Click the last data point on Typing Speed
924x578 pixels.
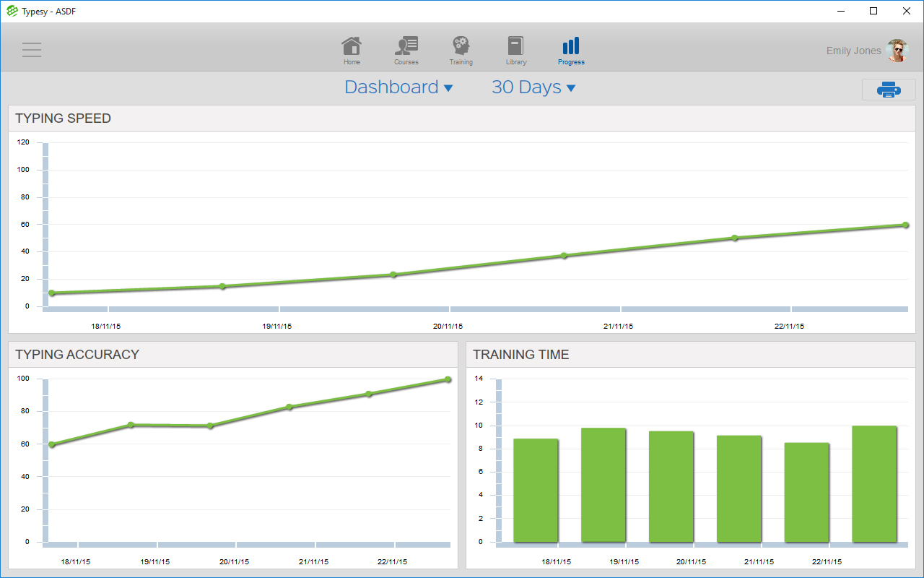coord(905,225)
